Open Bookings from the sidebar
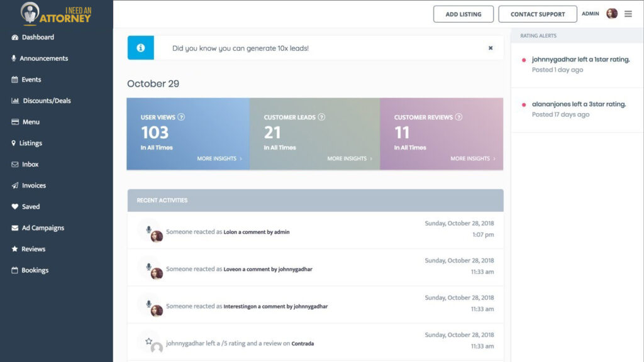Screen dimensions: 644x362 tap(35, 270)
